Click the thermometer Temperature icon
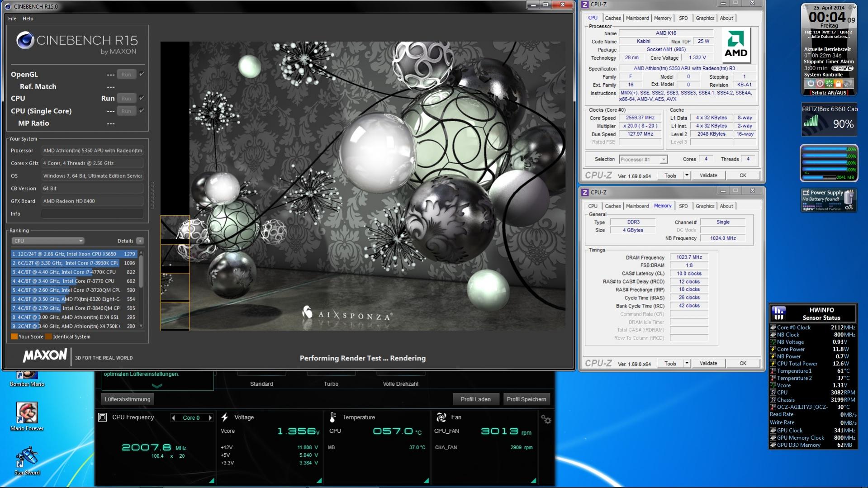This screenshot has width=868, height=488. pos(333,417)
